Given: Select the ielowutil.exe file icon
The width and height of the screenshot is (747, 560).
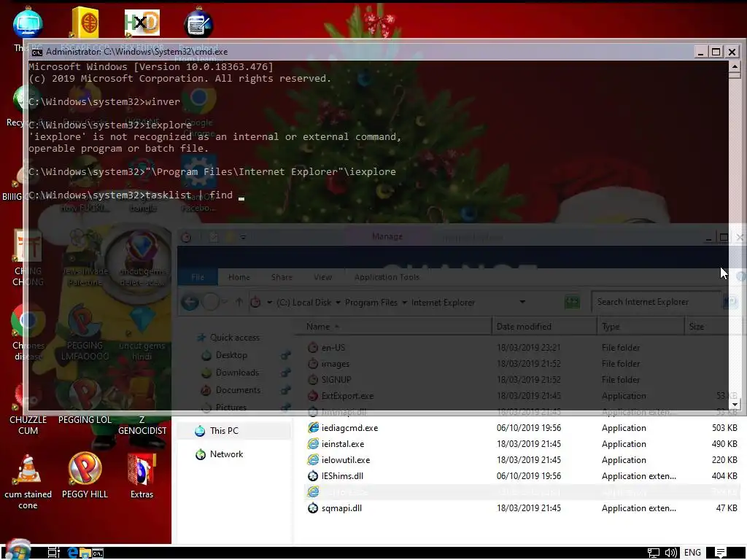Looking at the screenshot, I should click(313, 460).
